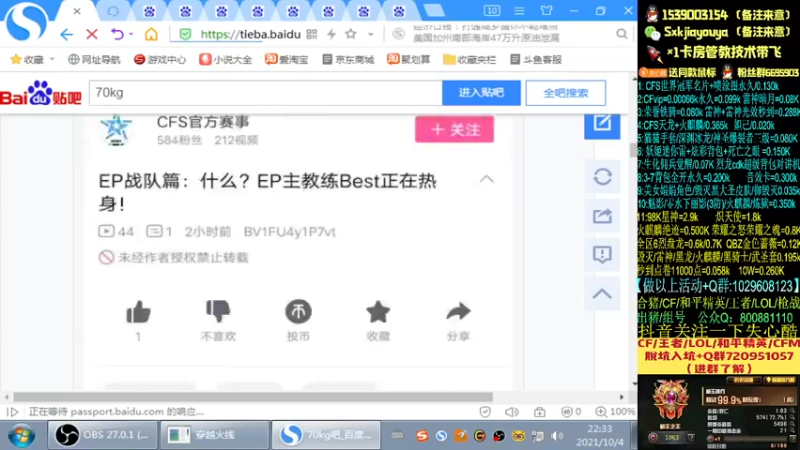The image size is (800, 450).
Task: Click the search magnifier in toolbar
Action: pyautogui.click(x=621, y=34)
